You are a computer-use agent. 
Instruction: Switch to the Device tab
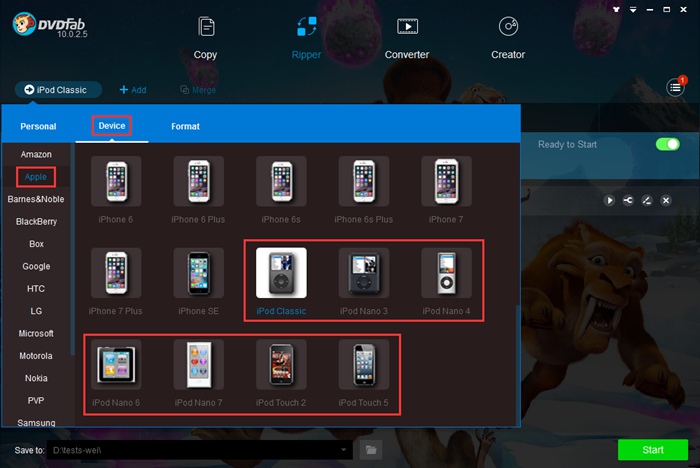pyautogui.click(x=112, y=126)
